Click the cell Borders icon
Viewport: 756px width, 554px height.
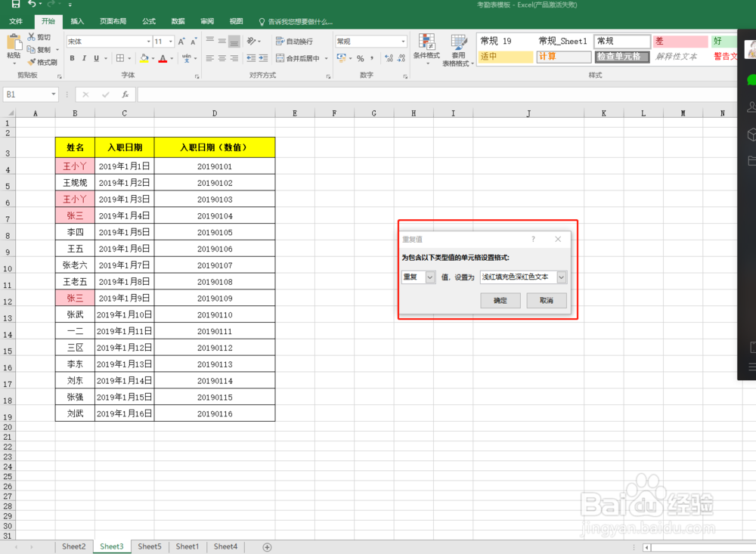pyautogui.click(x=120, y=58)
